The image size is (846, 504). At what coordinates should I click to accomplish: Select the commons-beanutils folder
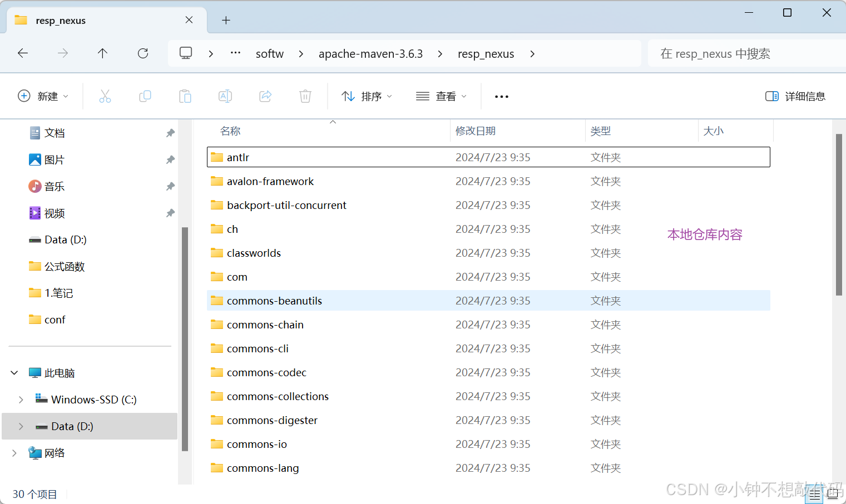coord(488,301)
